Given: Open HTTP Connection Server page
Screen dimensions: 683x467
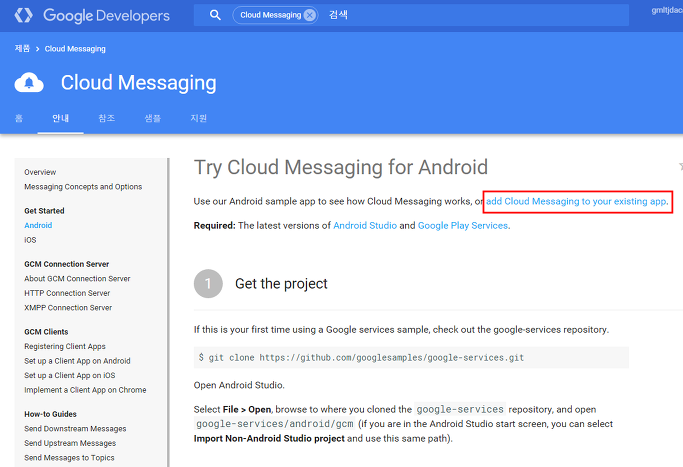Looking at the screenshot, I should point(67,293).
